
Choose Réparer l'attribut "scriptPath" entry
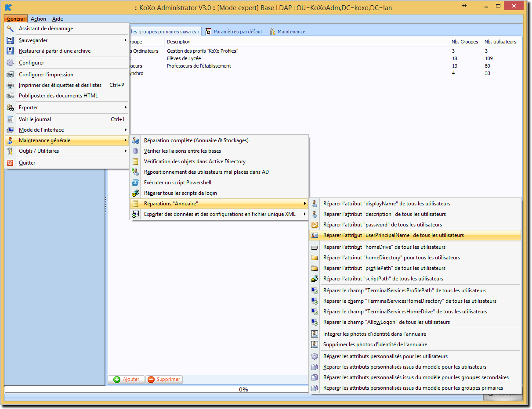pyautogui.click(x=415, y=279)
